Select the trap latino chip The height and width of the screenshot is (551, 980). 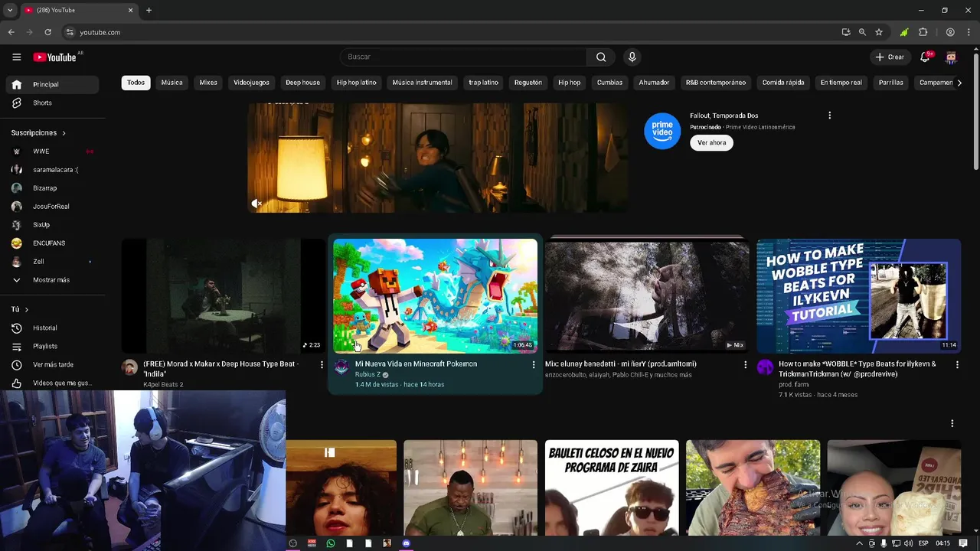(483, 83)
